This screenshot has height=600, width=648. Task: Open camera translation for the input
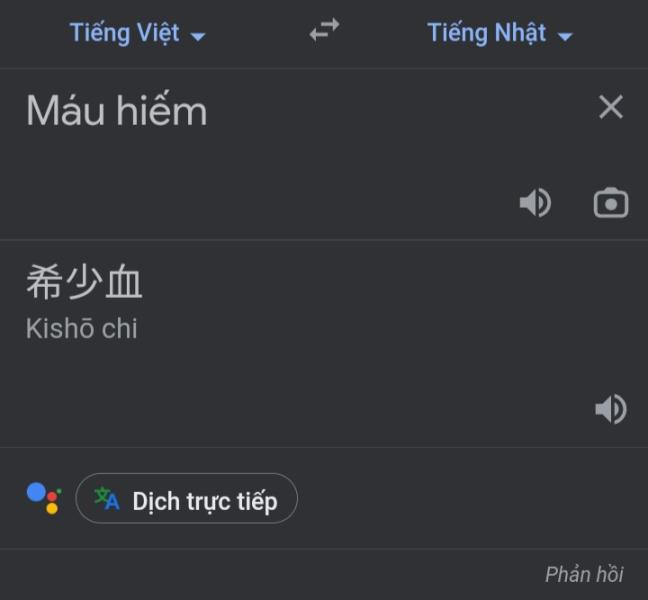pos(611,202)
